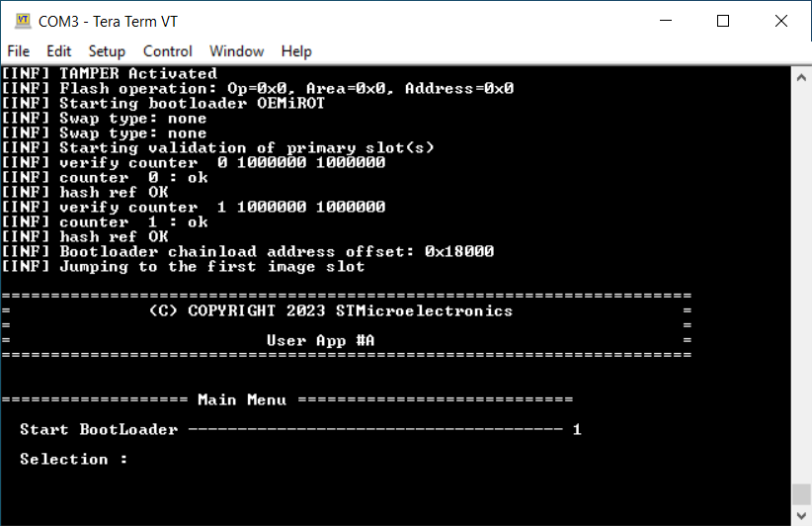Click the 'User App #A' heading

[321, 340]
